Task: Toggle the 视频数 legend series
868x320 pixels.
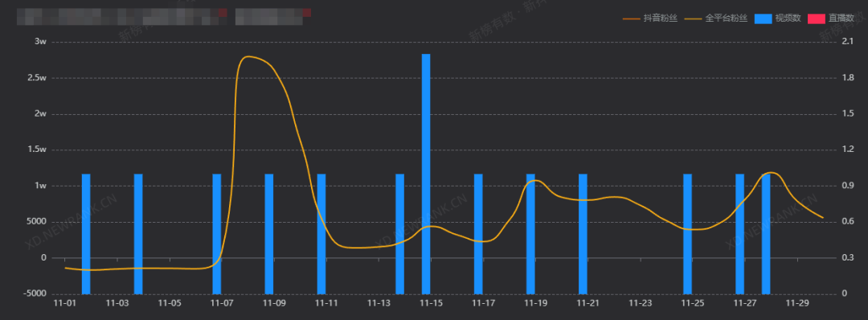Action: pyautogui.click(x=778, y=18)
